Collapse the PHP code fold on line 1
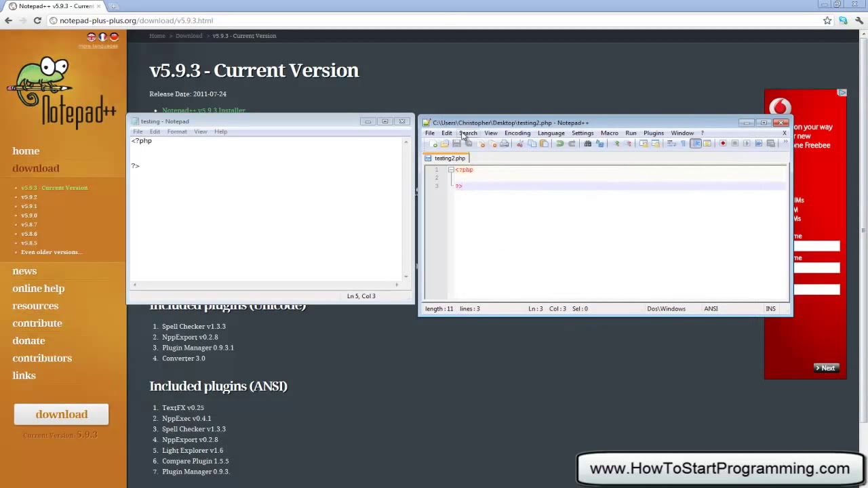This screenshot has height=488, width=868. point(450,169)
